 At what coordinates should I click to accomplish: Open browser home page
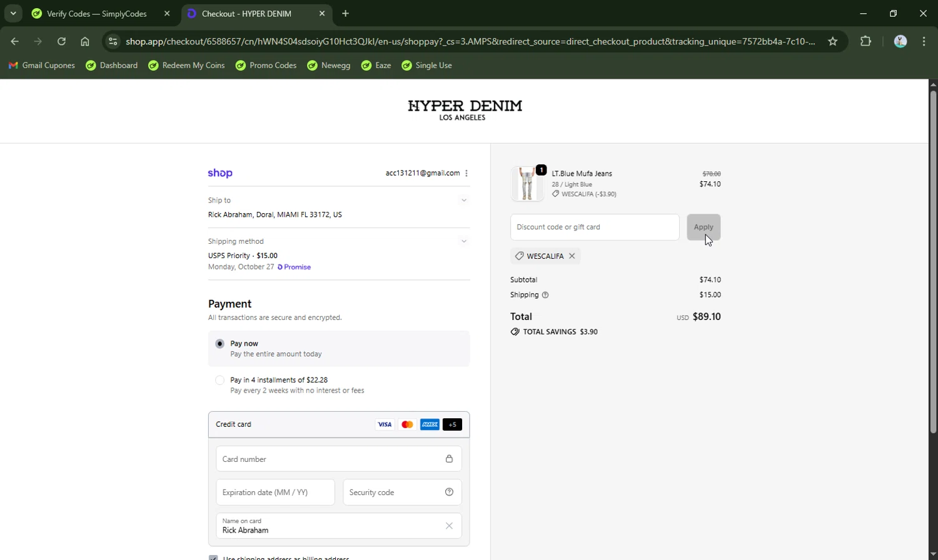click(x=85, y=41)
